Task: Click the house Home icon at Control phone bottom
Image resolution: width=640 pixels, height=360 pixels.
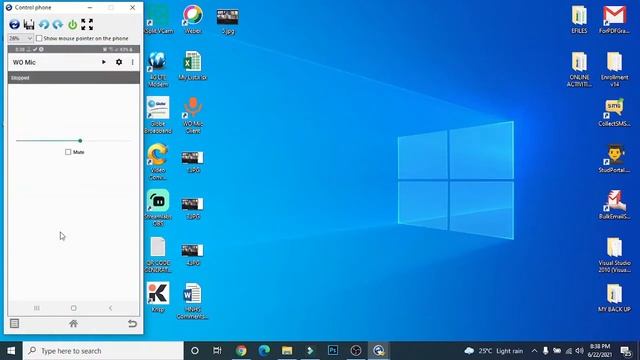Action: coord(73,324)
